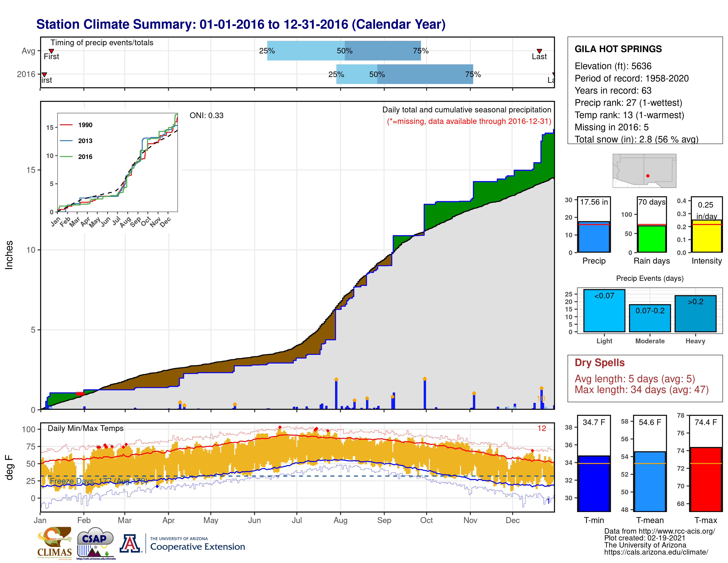Click the Precip rank: 27 line
This screenshot has width=728, height=563.
[x=628, y=103]
